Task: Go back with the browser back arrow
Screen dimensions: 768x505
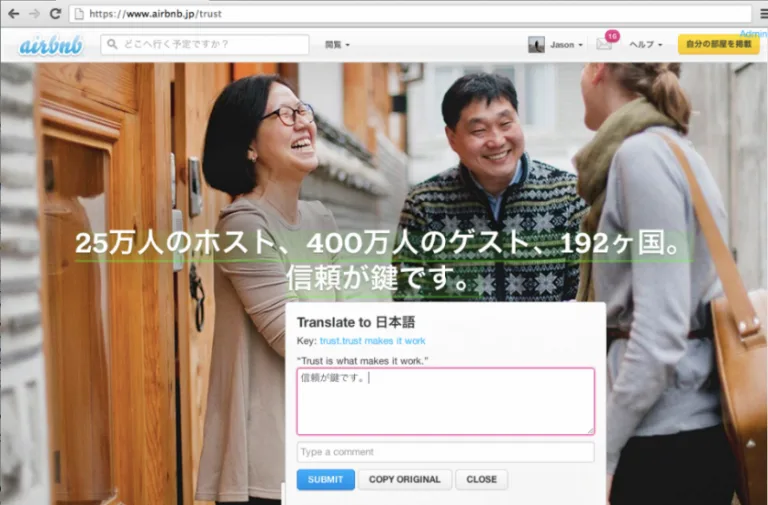Action: (x=14, y=14)
